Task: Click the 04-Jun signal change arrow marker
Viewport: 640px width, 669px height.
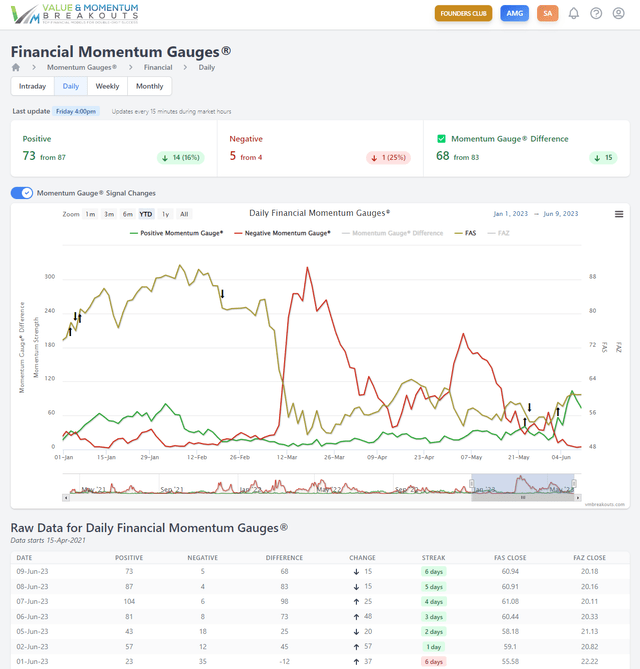Action: tap(558, 412)
